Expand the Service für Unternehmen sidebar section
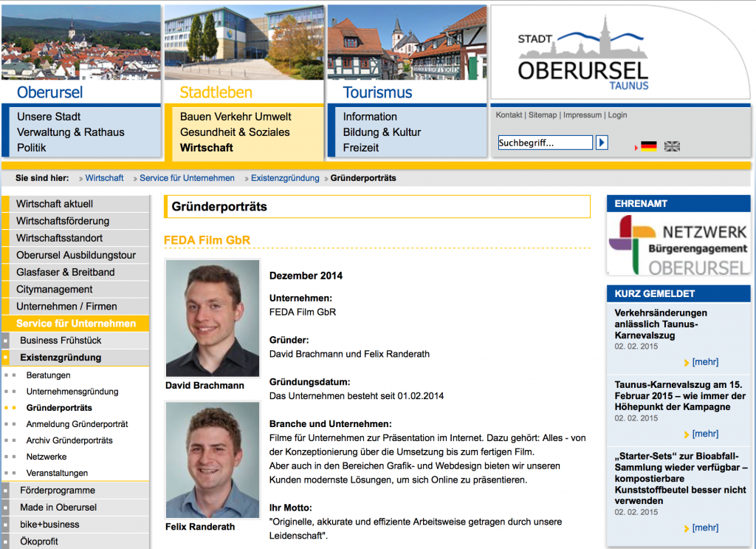The width and height of the screenshot is (756, 549). [x=76, y=324]
